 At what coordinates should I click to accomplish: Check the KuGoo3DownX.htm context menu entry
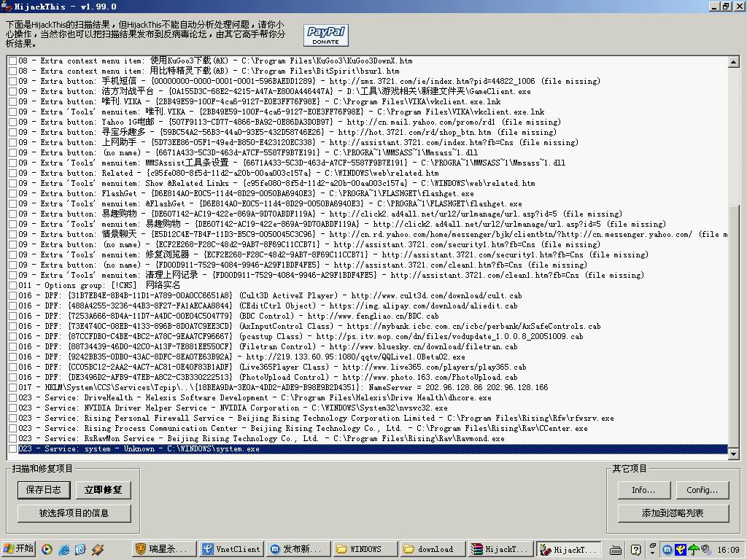pyautogui.click(x=13, y=61)
